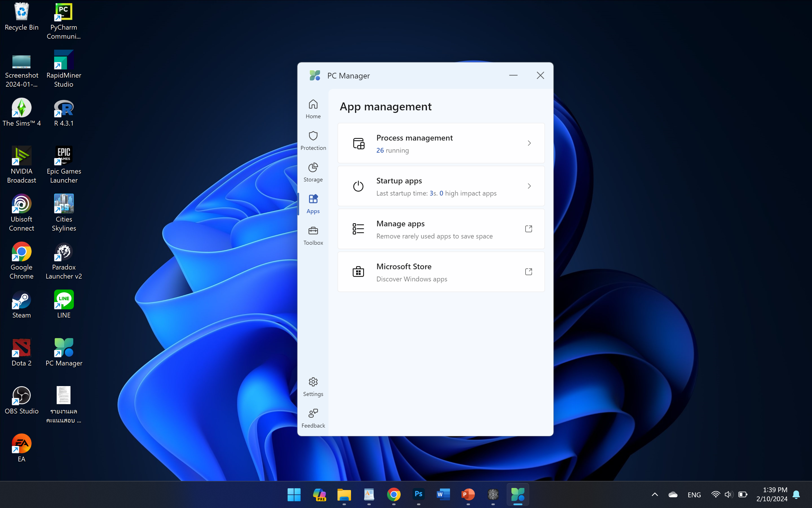The width and height of the screenshot is (812, 508).
Task: Open Chrome from the taskbar
Action: click(394, 494)
